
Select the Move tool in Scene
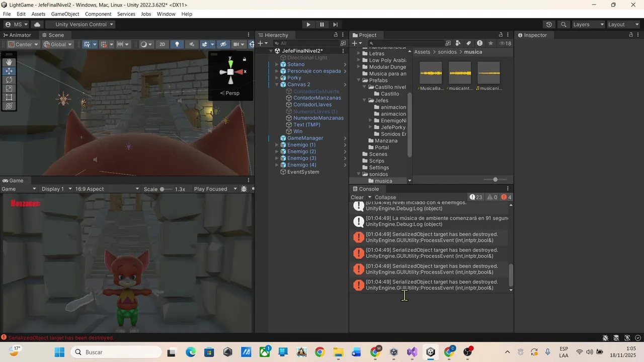(x=9, y=71)
